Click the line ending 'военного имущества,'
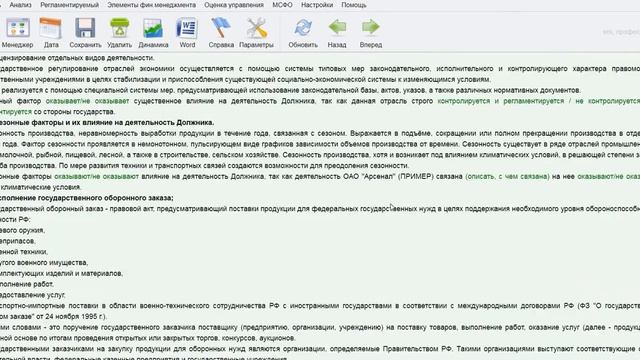Image resolution: width=640 pixels, height=360 pixels. tap(44, 262)
